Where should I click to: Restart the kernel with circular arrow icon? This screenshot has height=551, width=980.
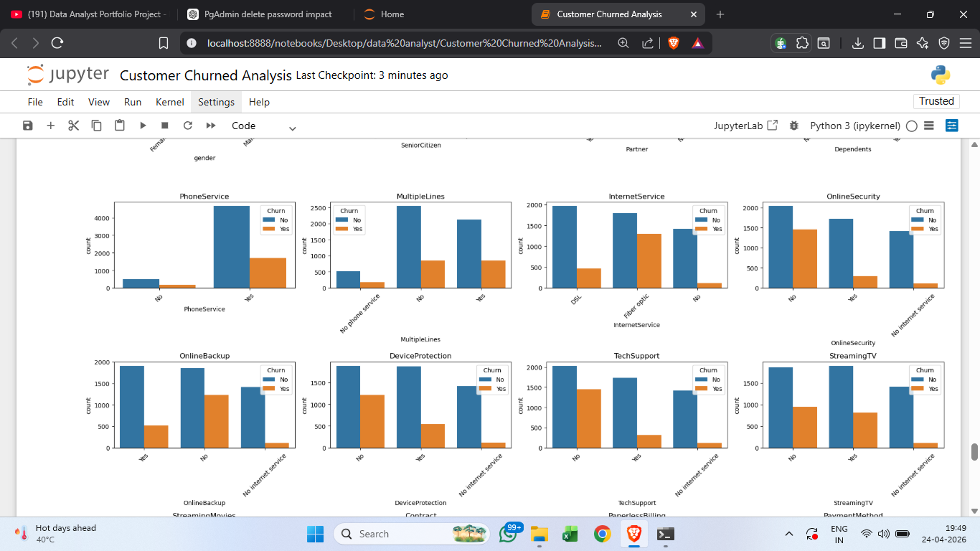pyautogui.click(x=188, y=126)
